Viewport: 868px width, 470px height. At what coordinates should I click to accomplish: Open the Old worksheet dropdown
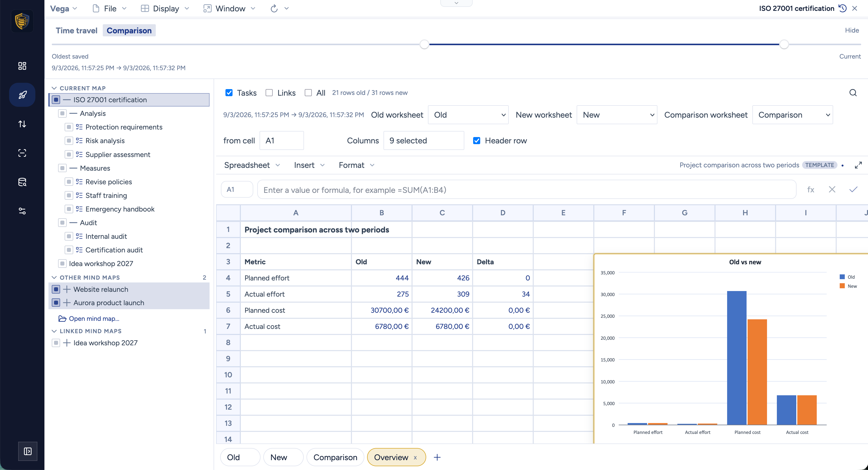[x=468, y=115]
